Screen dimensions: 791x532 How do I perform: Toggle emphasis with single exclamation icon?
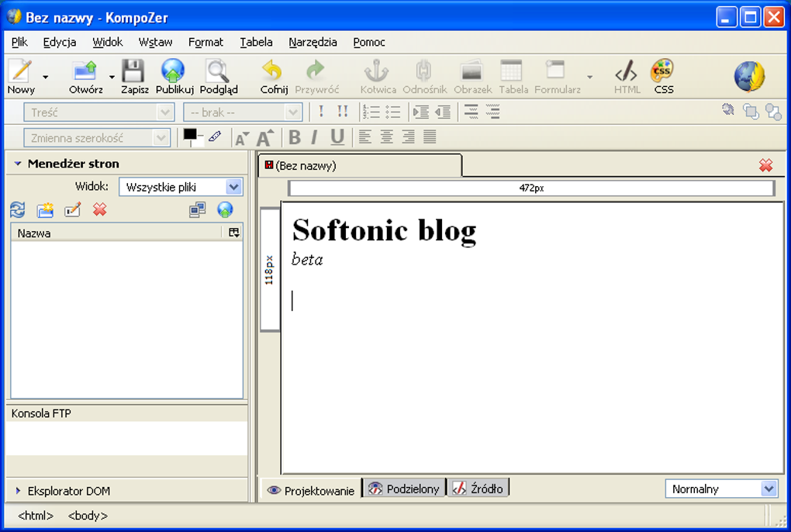pos(321,112)
